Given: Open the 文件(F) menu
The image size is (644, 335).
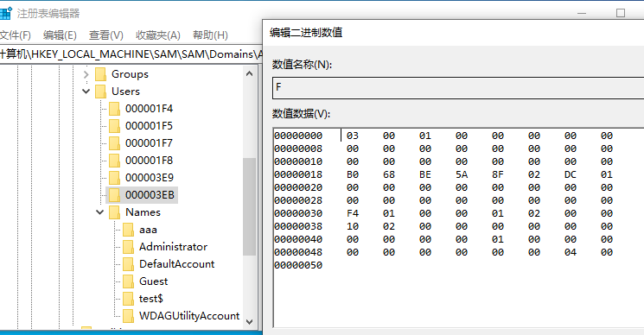Looking at the screenshot, I should [16, 35].
